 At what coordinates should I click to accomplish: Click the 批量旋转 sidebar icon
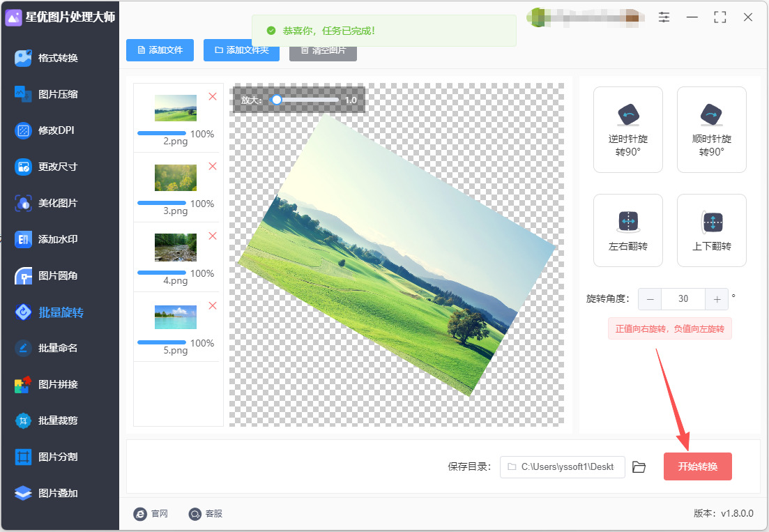click(x=23, y=312)
